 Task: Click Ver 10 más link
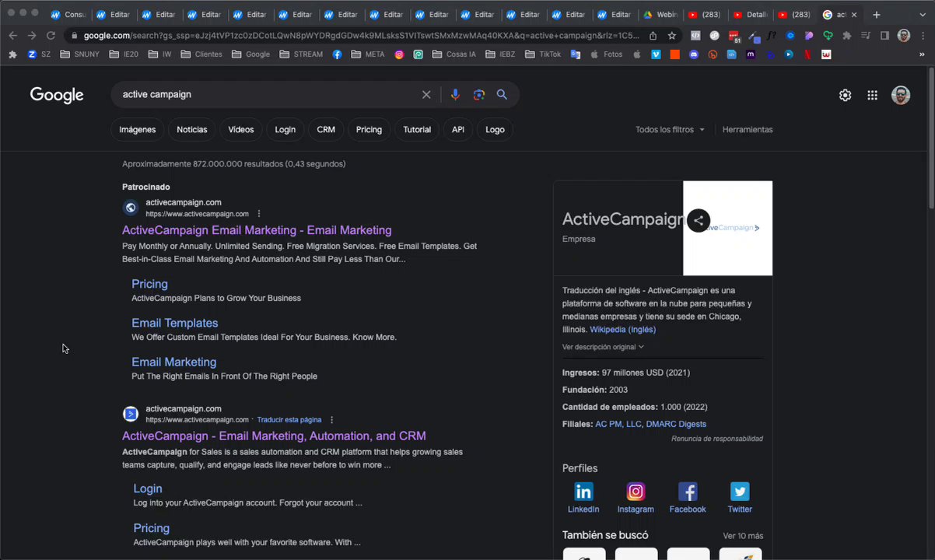[743, 536]
